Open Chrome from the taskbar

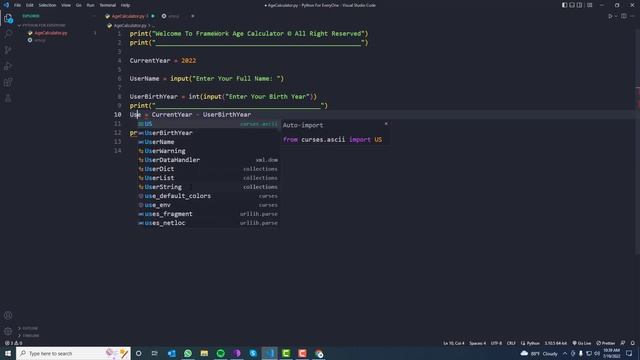319,353
